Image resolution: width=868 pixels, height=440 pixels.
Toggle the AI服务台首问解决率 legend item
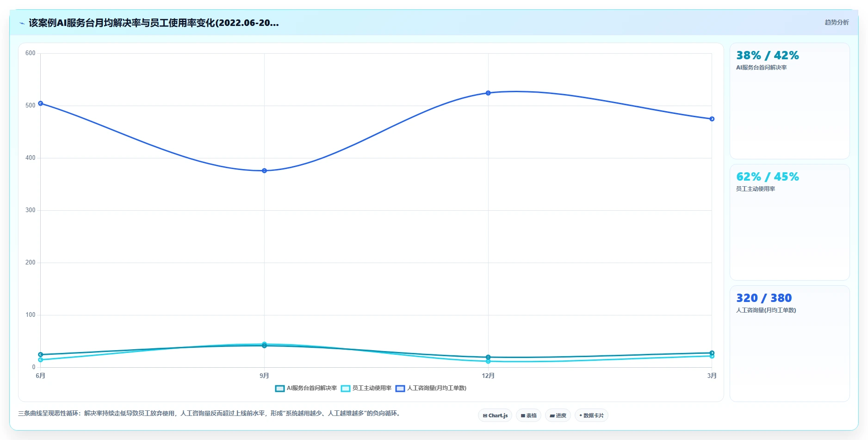click(x=306, y=388)
